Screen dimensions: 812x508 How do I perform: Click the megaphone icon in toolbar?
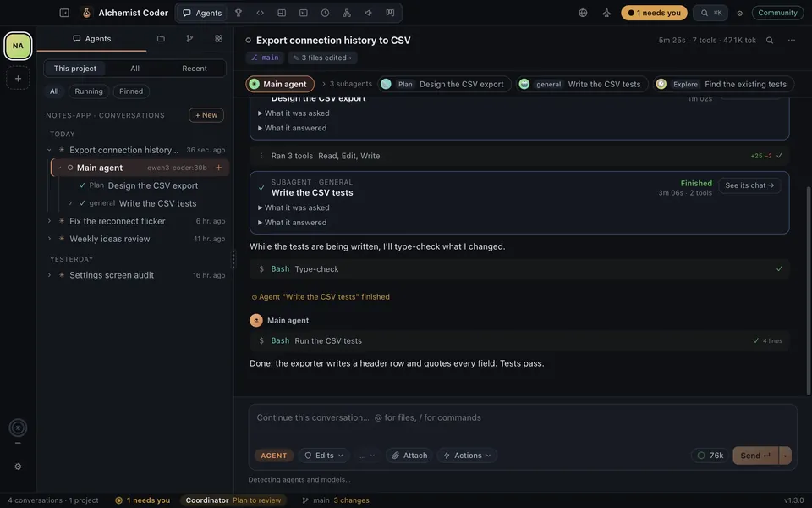coord(368,13)
